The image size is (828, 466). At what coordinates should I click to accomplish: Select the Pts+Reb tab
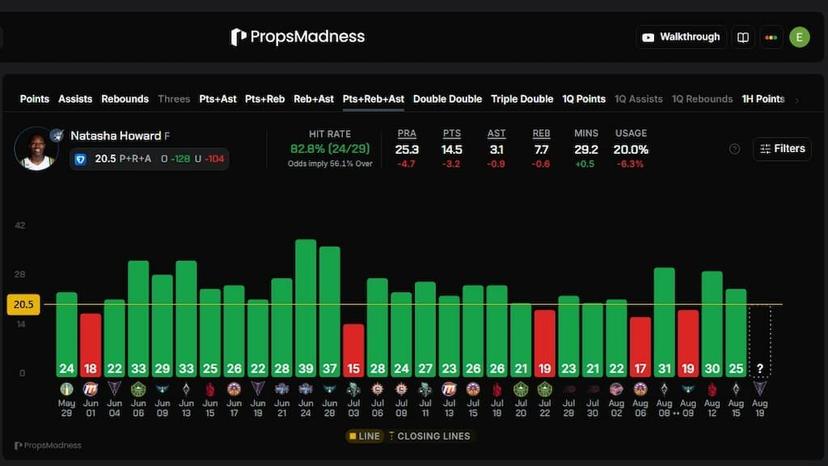click(265, 99)
